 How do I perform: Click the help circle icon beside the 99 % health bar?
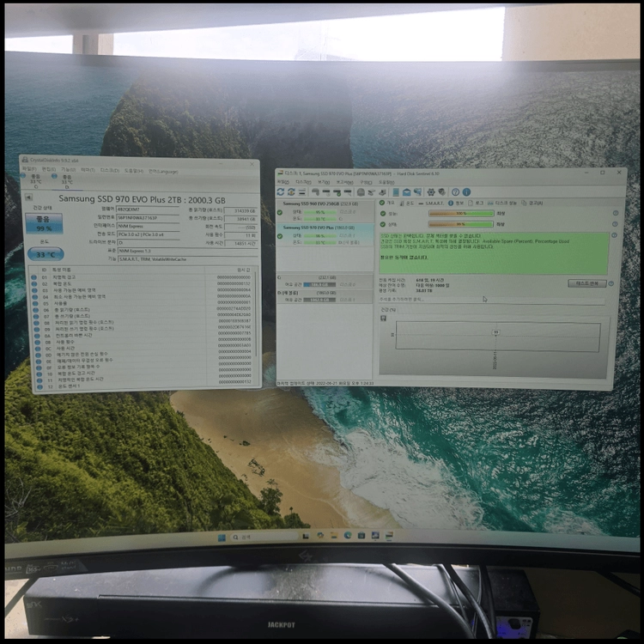point(616,224)
